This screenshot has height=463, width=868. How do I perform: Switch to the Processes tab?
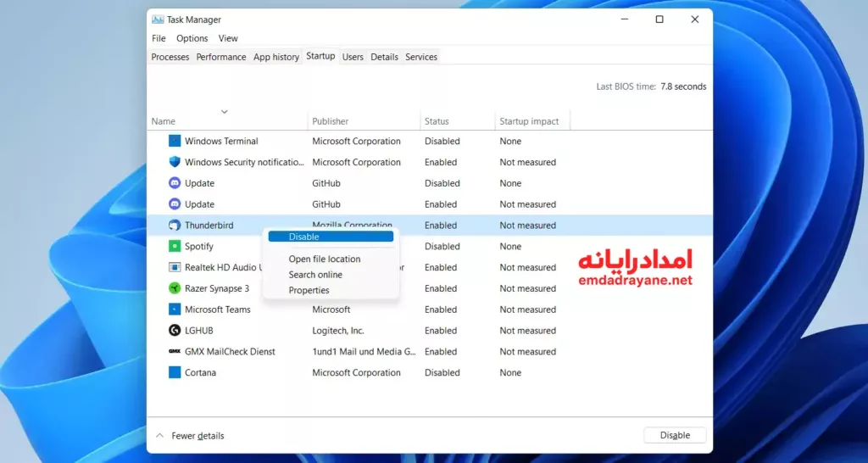tap(170, 57)
